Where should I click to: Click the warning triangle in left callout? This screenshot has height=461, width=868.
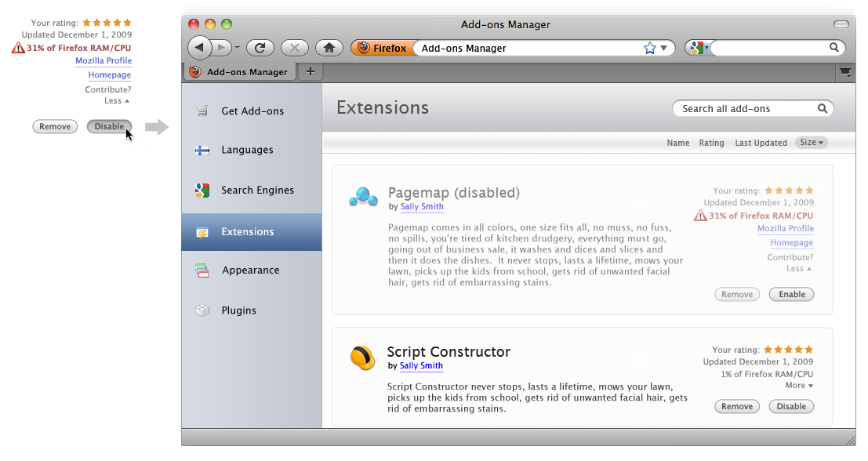[x=18, y=48]
